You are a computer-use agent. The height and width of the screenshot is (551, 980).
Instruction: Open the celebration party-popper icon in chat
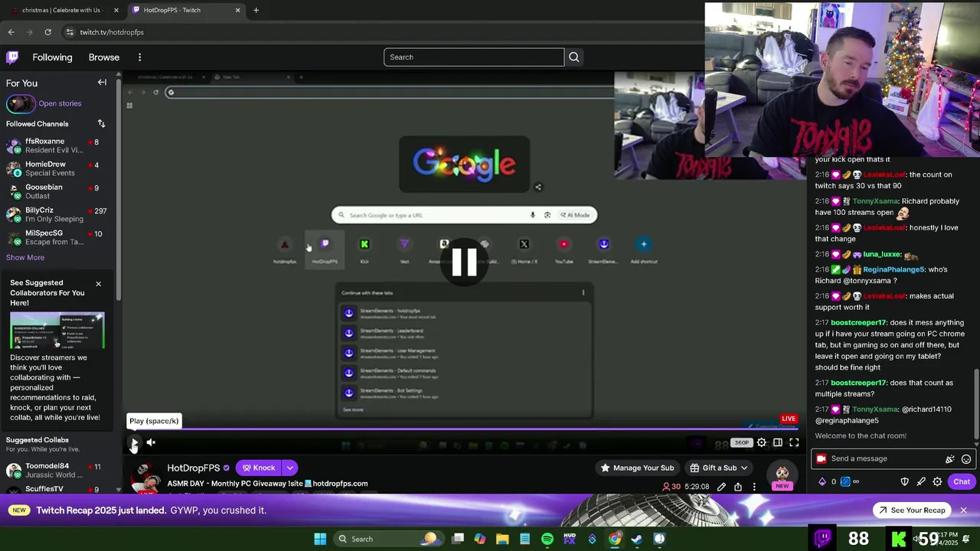(x=950, y=459)
